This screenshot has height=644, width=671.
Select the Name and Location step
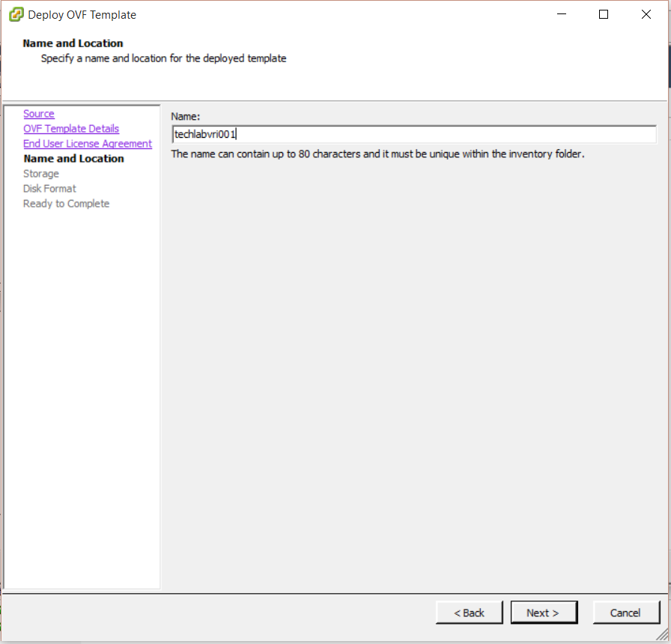[x=73, y=159]
